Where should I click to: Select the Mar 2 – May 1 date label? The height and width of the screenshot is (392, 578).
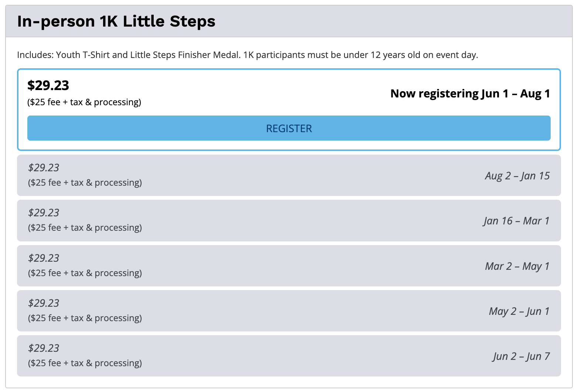517,266
